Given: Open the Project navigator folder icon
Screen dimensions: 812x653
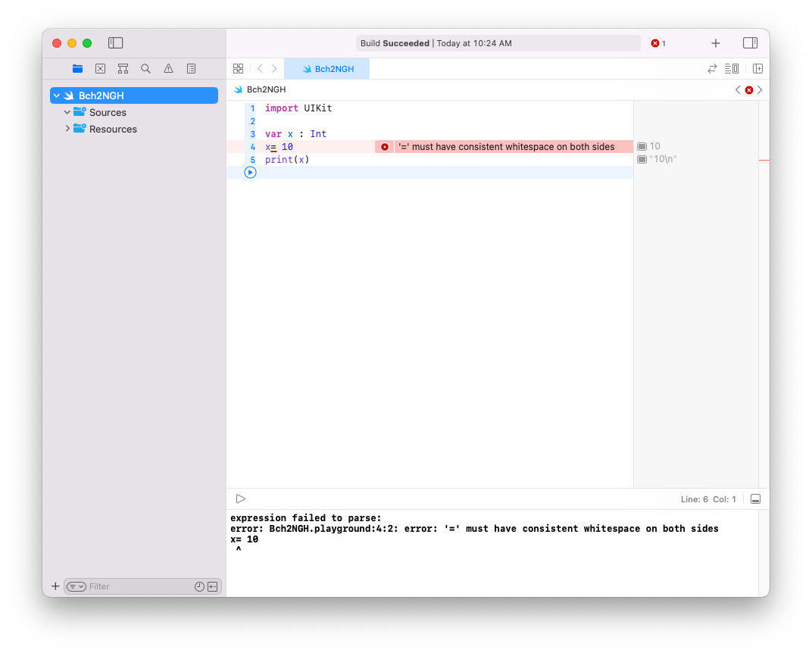Looking at the screenshot, I should coord(78,68).
